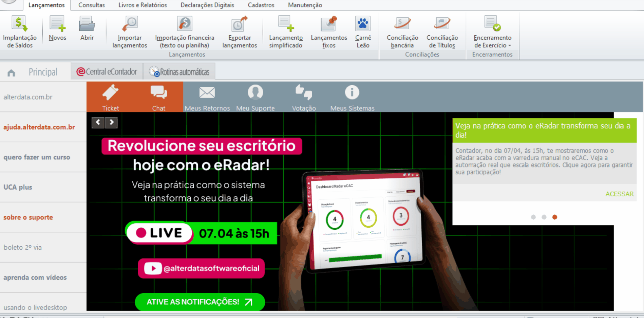Open Importação financeira (texto ou planilha)

185,32
